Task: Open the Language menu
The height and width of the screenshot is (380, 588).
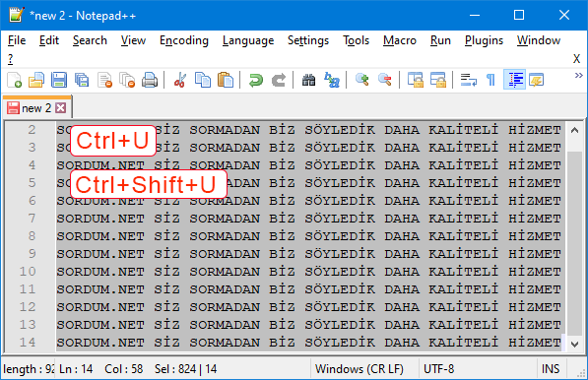Action: click(x=248, y=40)
